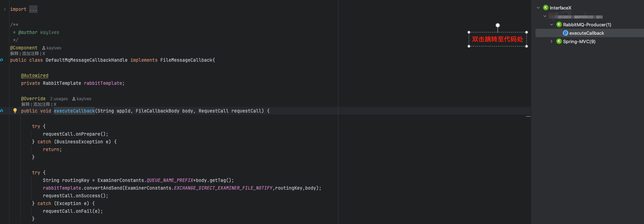Collapse the RabbitMQ-Producer(1) node

[552, 25]
